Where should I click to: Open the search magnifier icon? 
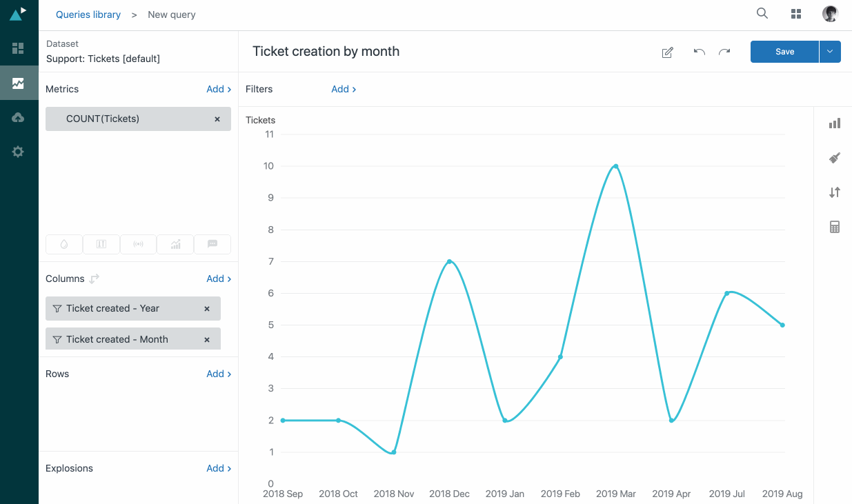click(762, 14)
